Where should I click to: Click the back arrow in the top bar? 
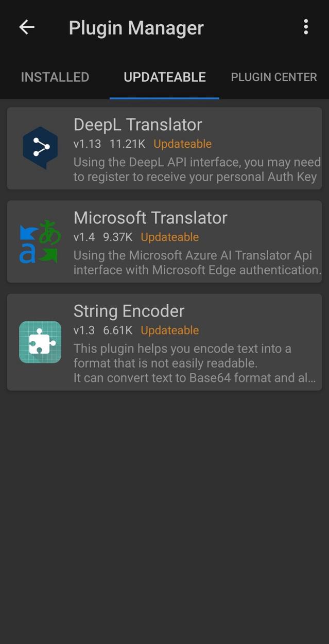(26, 27)
